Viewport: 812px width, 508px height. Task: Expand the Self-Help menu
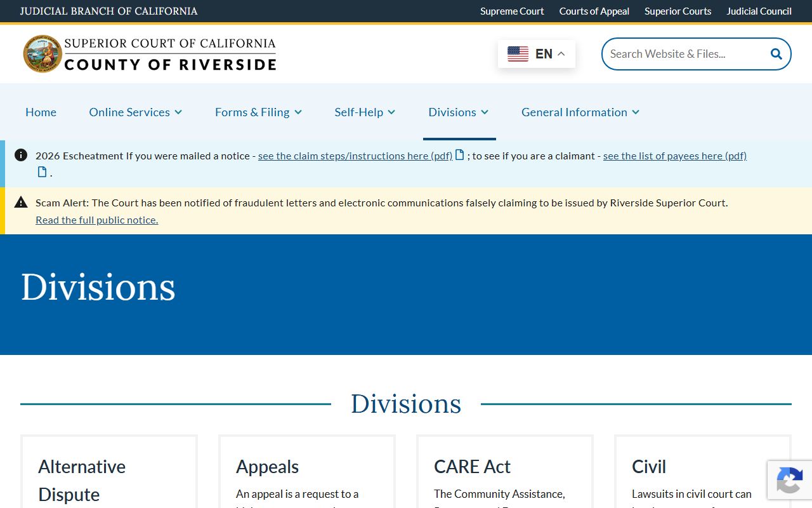365,112
